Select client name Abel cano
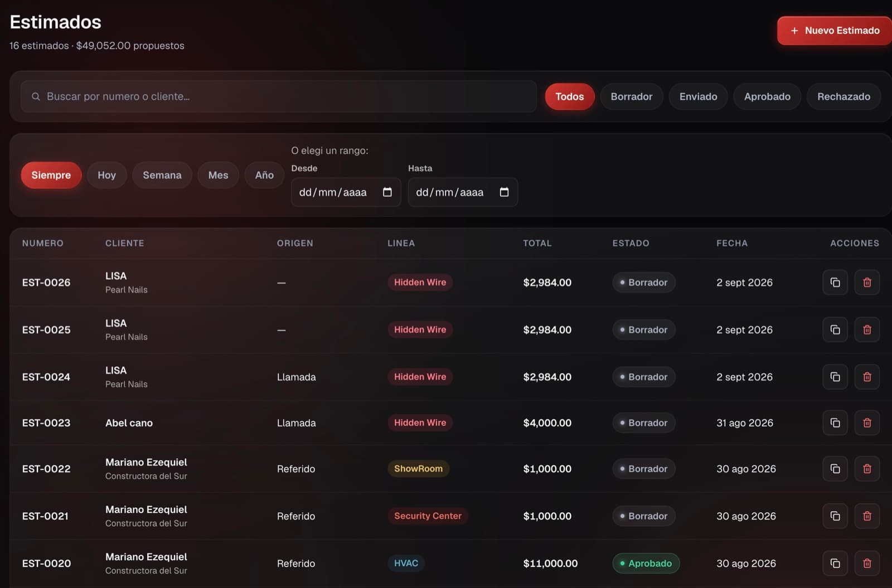 point(129,423)
